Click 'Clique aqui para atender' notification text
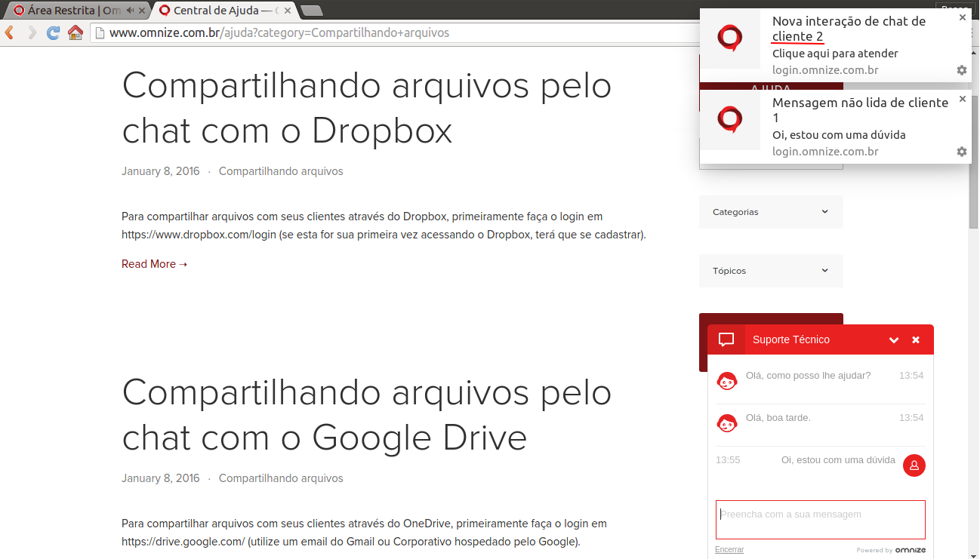The height and width of the screenshot is (559, 980). coord(835,54)
